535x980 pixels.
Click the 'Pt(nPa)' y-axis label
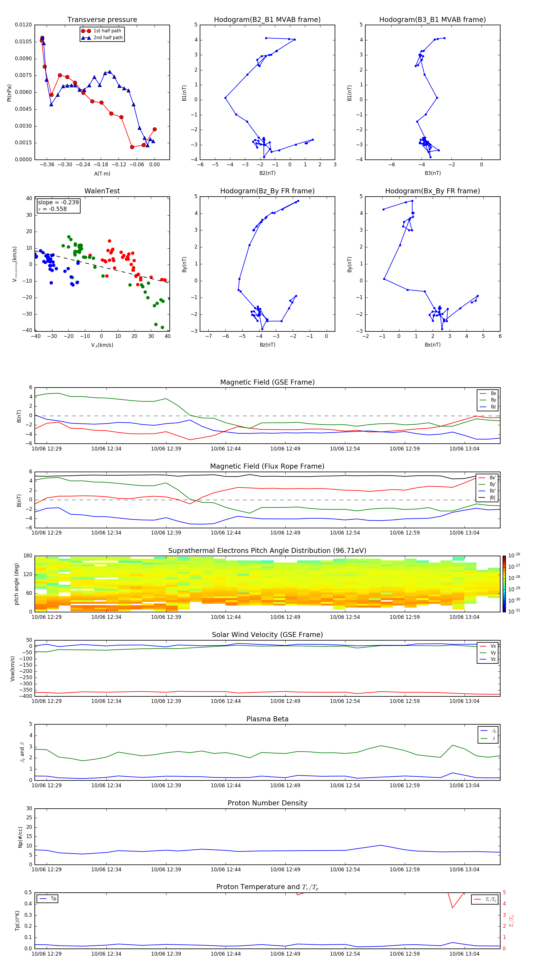pos(9,93)
